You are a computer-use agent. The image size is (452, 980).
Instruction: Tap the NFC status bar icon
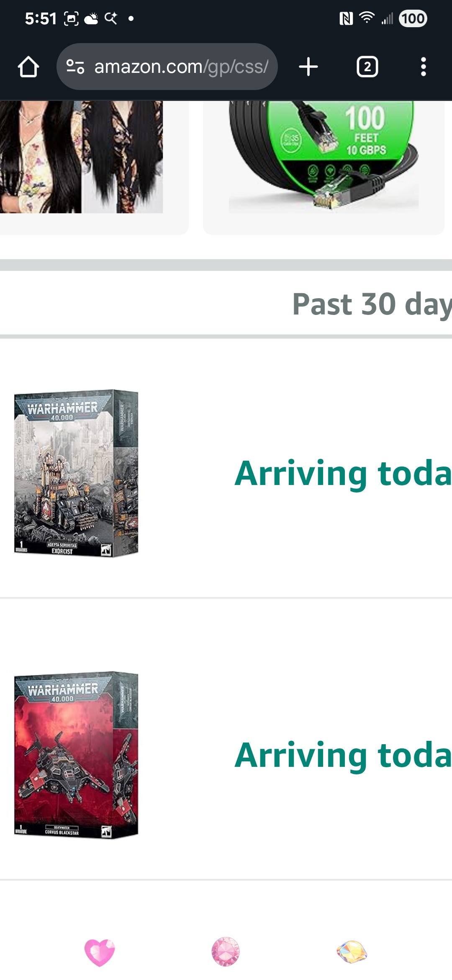tap(346, 18)
